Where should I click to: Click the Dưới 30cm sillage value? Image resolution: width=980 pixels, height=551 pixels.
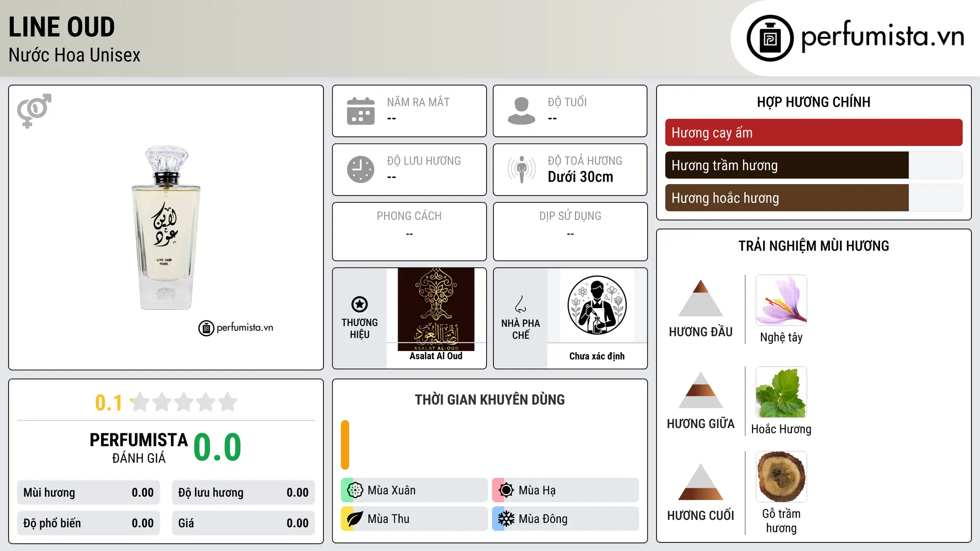[580, 177]
